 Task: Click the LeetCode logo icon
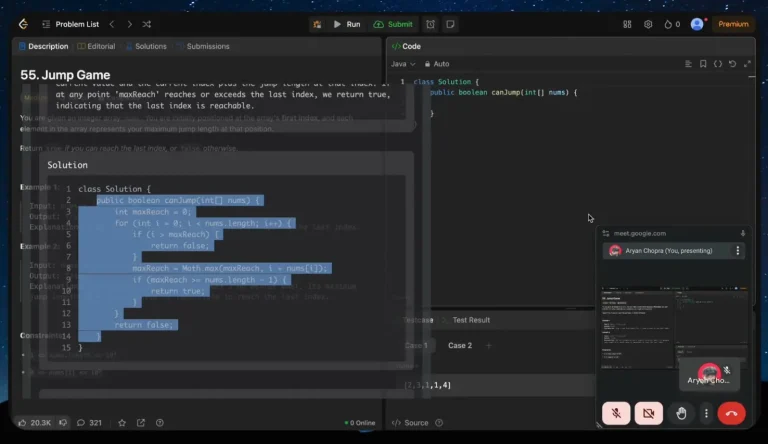[23, 24]
